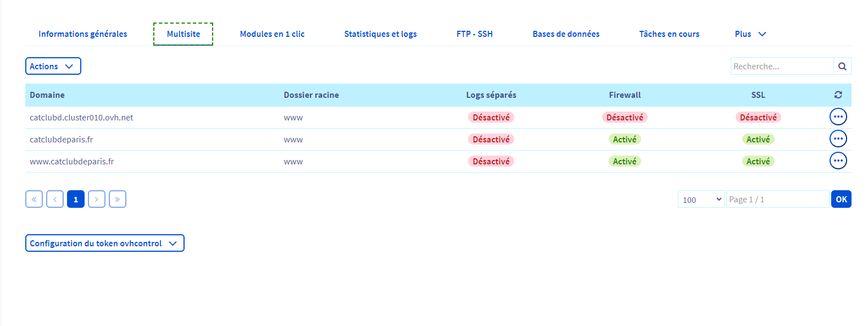Expand the Actions dropdown
868x326 pixels.
tap(53, 67)
